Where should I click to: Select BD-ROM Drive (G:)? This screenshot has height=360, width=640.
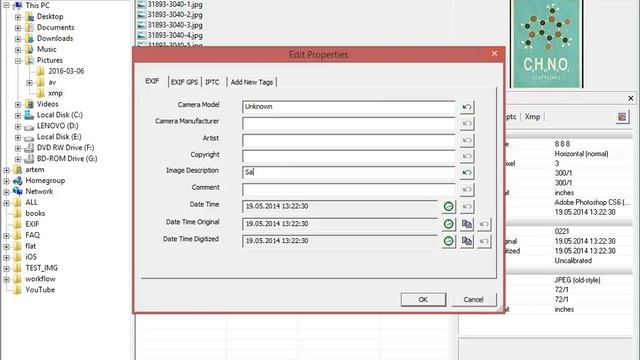(x=67, y=158)
